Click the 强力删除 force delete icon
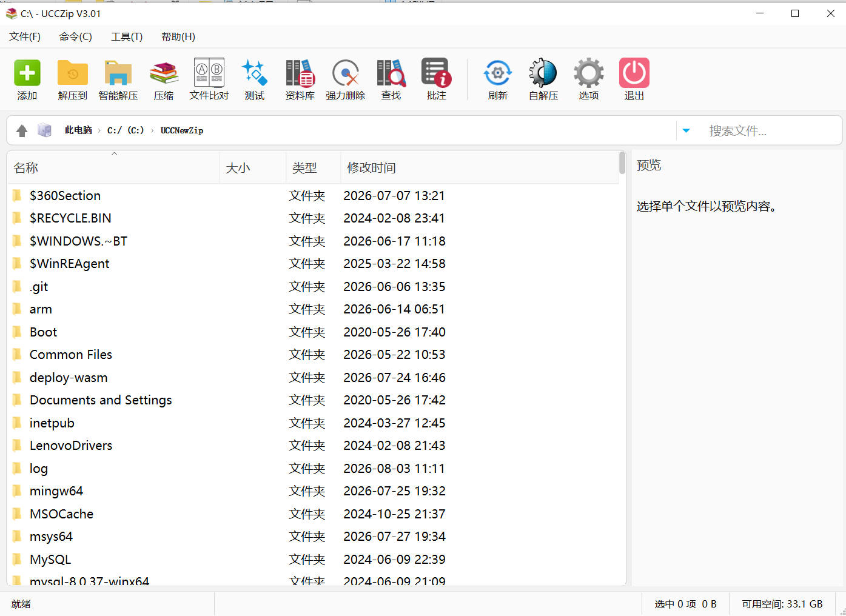The height and width of the screenshot is (616, 846). [x=346, y=79]
